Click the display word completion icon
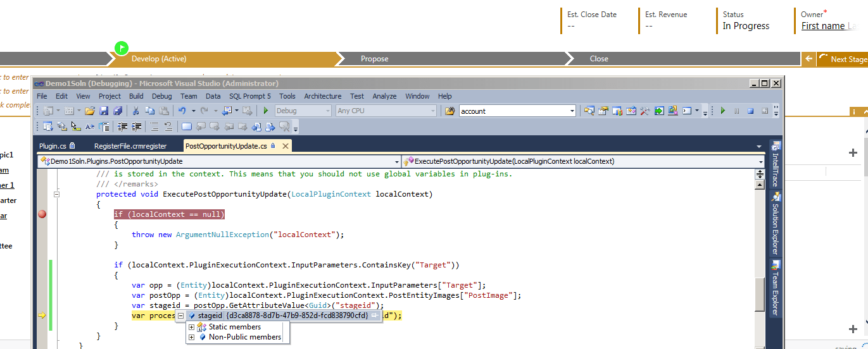This screenshot has width=868, height=349. click(x=89, y=126)
